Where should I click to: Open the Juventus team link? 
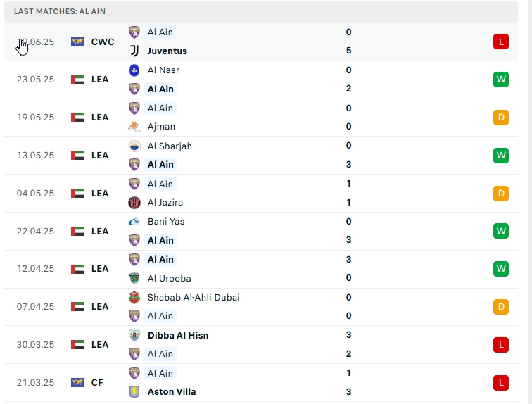click(x=167, y=51)
